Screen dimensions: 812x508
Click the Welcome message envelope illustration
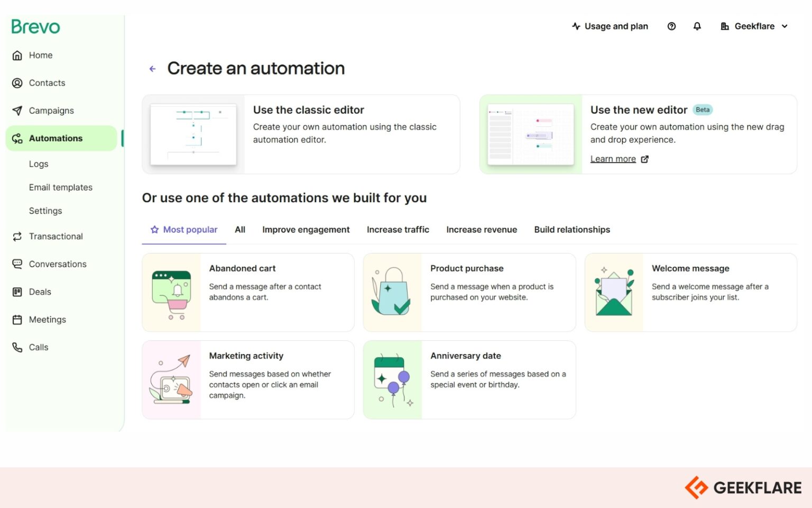(x=614, y=292)
